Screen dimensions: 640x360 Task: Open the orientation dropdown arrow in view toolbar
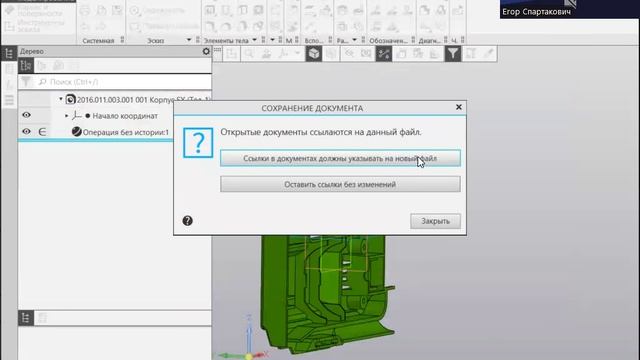297,53
